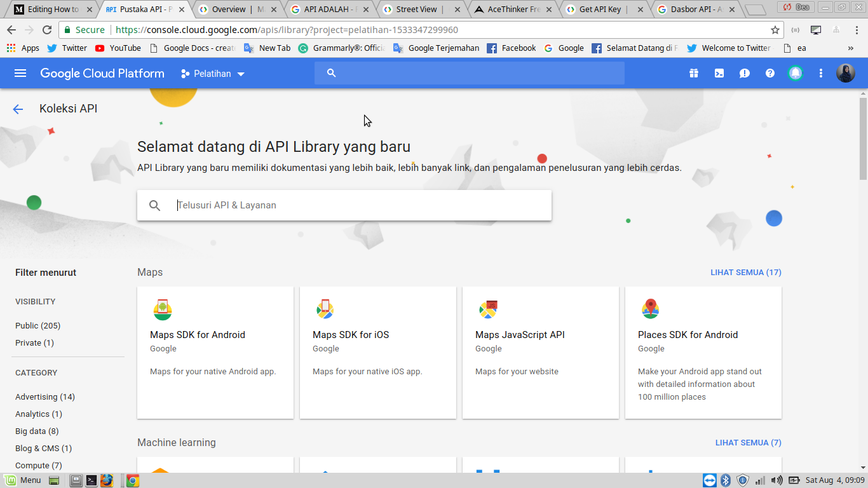Open the help question mark icon
Screen dimensions: 868x488
[x=770, y=73]
